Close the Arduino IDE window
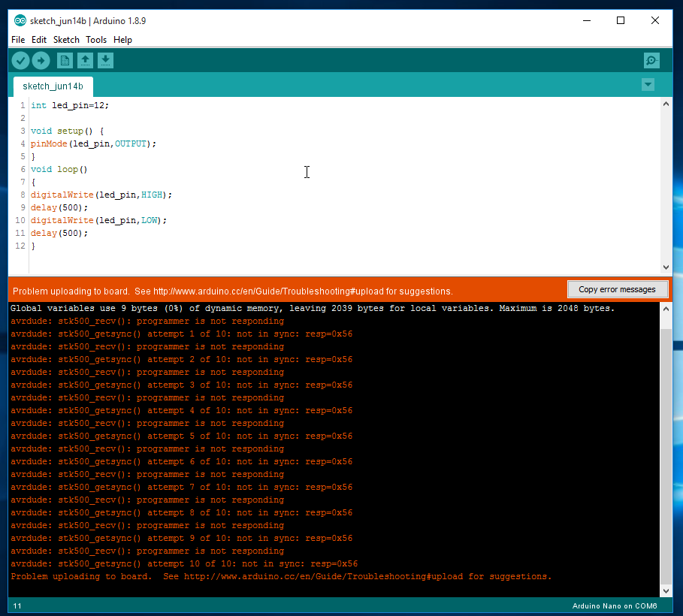Screen dimensions: 683x616 pos(654,20)
